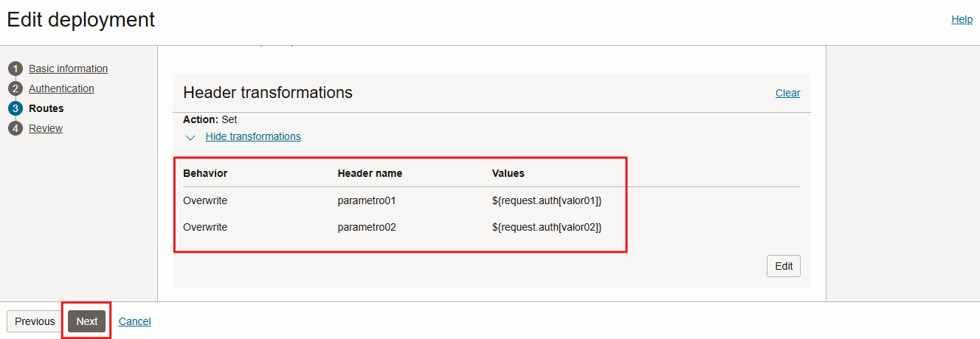
Task: Click the Header transformations heading
Action: coord(268,92)
